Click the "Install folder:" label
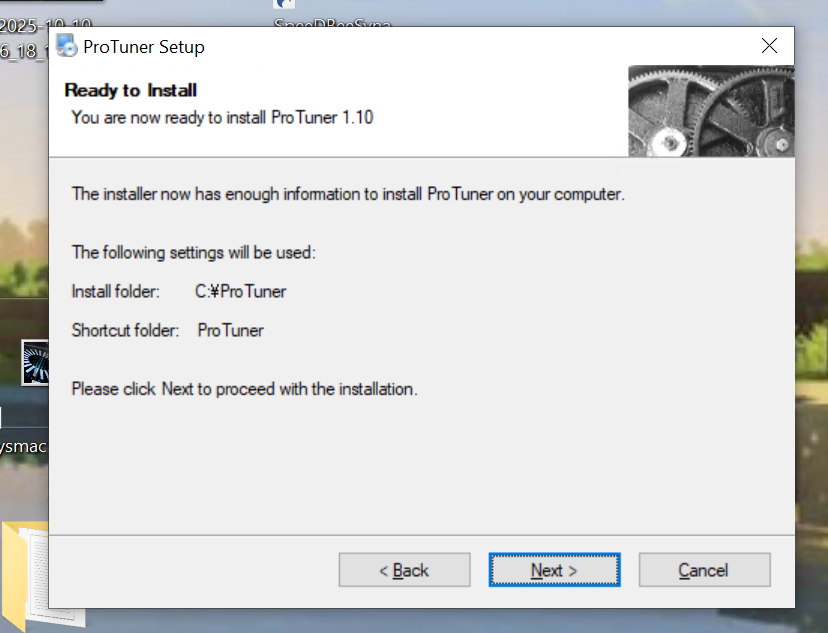 pyautogui.click(x=116, y=292)
